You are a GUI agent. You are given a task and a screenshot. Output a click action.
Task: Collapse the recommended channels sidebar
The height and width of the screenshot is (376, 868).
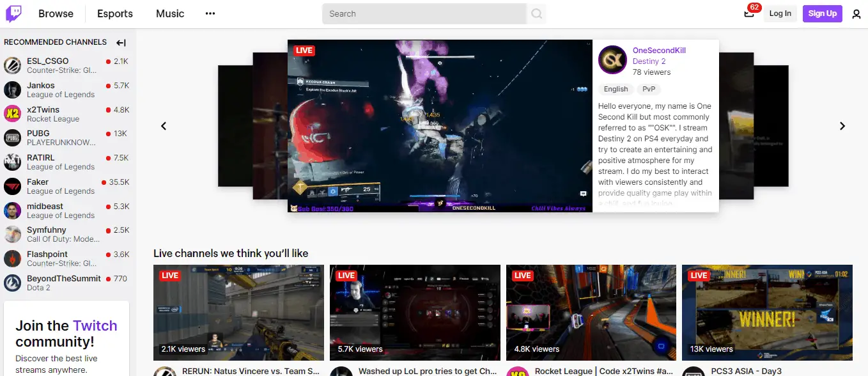point(121,43)
